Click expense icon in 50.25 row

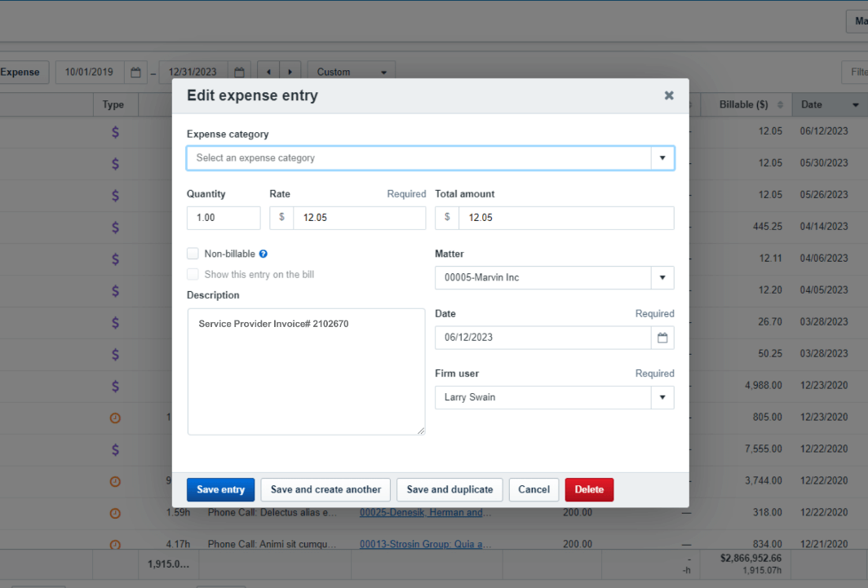pos(115,354)
